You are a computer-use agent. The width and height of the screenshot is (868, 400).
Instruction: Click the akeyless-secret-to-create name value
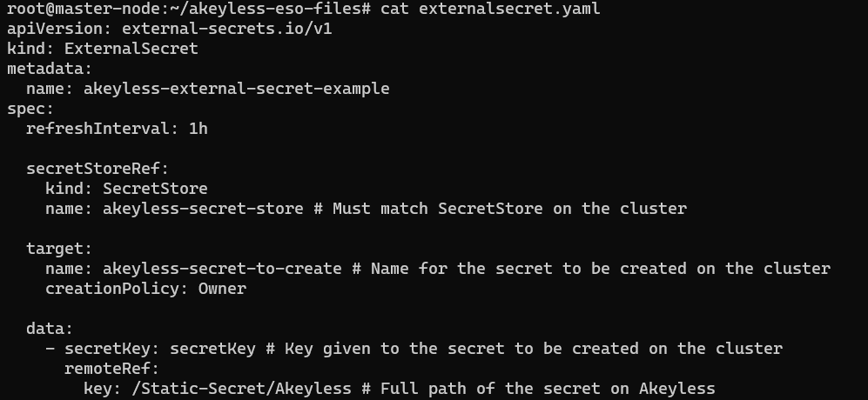click(222, 269)
